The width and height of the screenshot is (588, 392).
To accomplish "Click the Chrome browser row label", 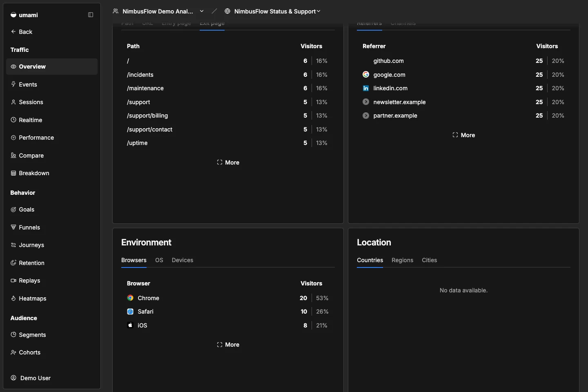I will (x=148, y=298).
